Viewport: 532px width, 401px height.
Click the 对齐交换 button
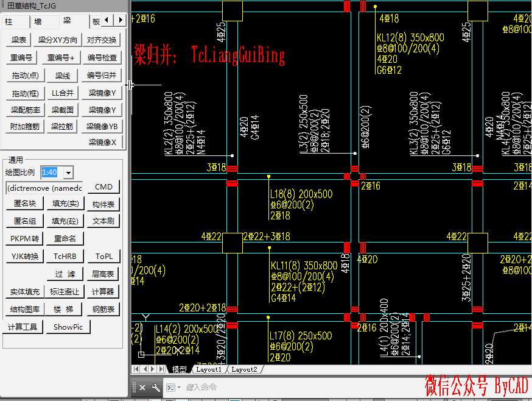pyautogui.click(x=102, y=40)
